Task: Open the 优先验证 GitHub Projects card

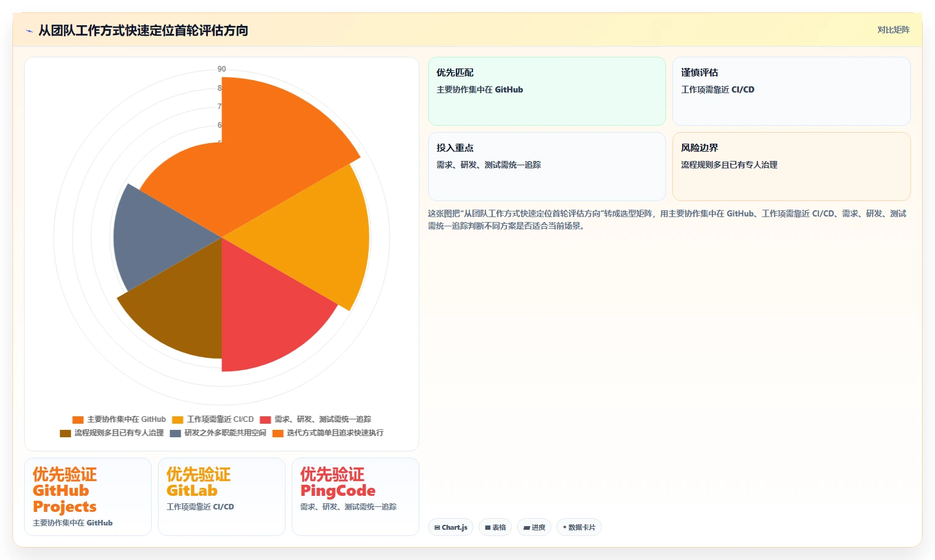Action: (x=88, y=496)
